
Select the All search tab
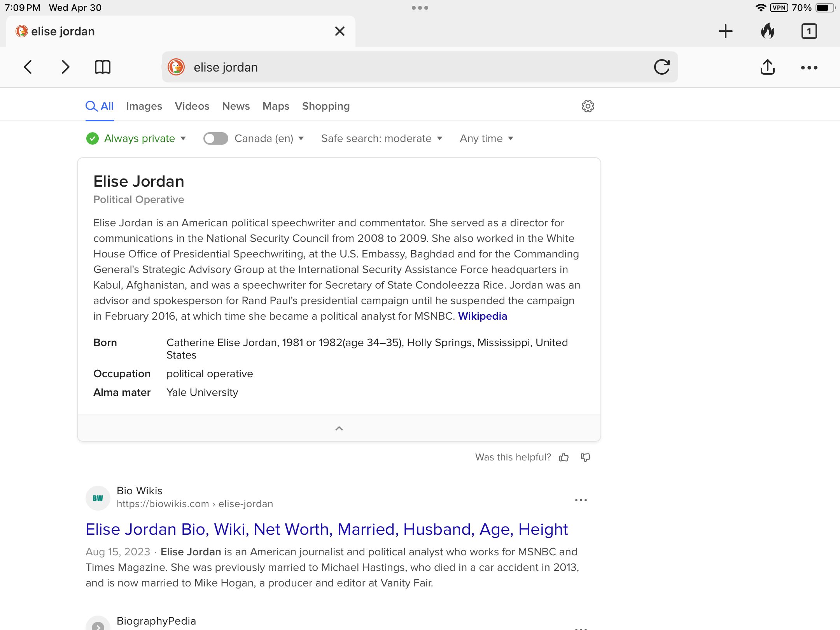pos(100,106)
